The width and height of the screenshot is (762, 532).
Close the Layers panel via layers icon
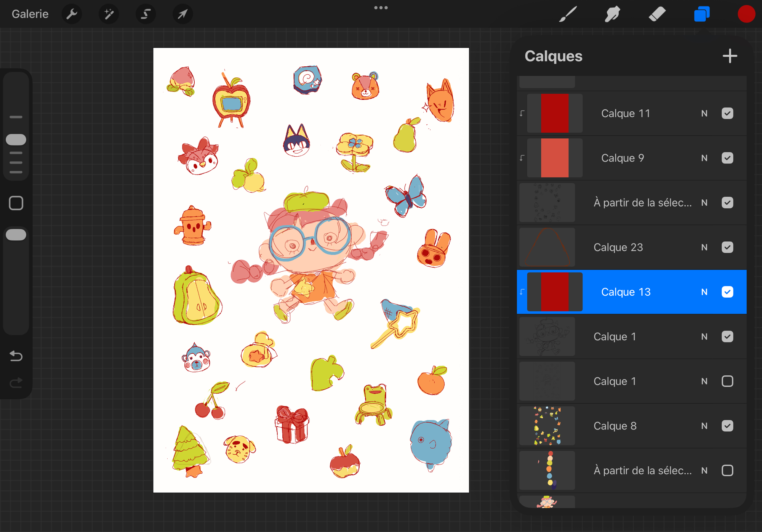click(x=701, y=14)
